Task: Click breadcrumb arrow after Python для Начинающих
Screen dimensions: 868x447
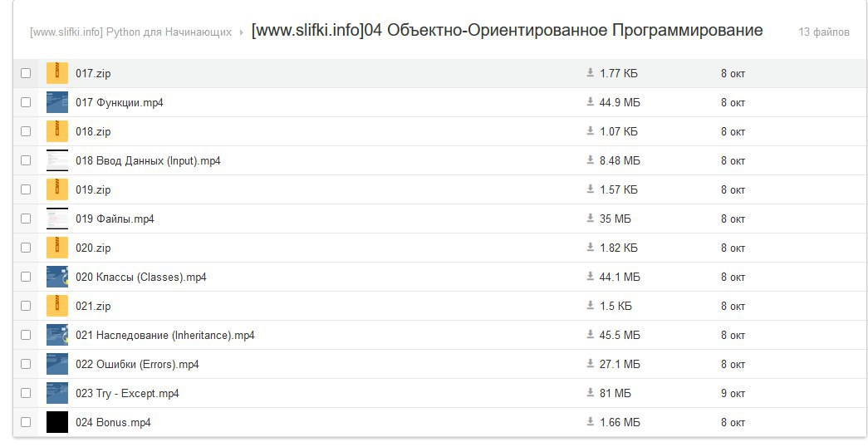Action: pyautogui.click(x=242, y=32)
